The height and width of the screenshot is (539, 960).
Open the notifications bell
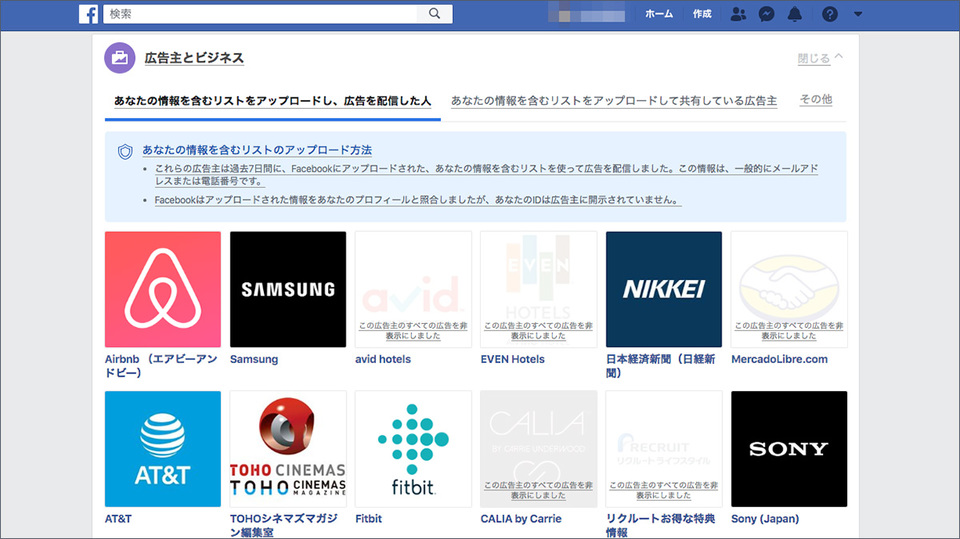pos(795,14)
